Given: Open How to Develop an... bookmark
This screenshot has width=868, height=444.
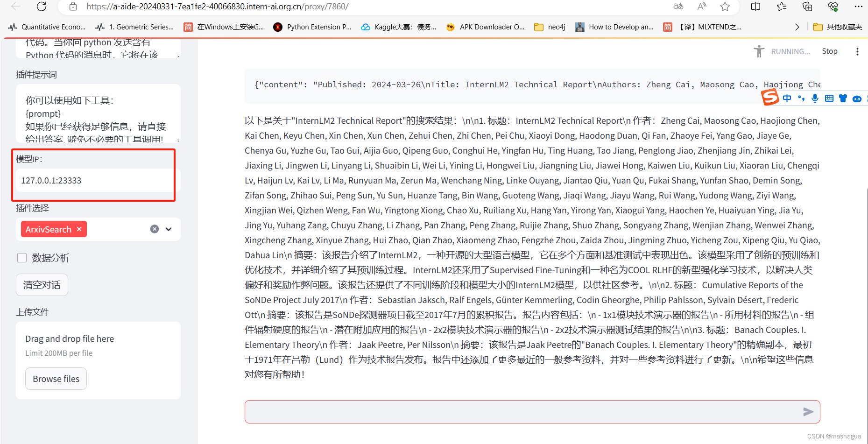Looking at the screenshot, I should (x=614, y=27).
